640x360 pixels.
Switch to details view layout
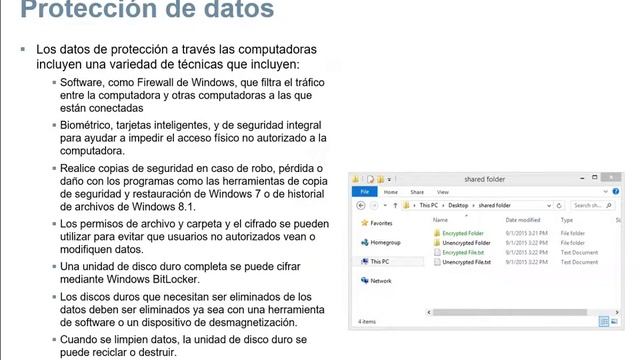click(604, 322)
